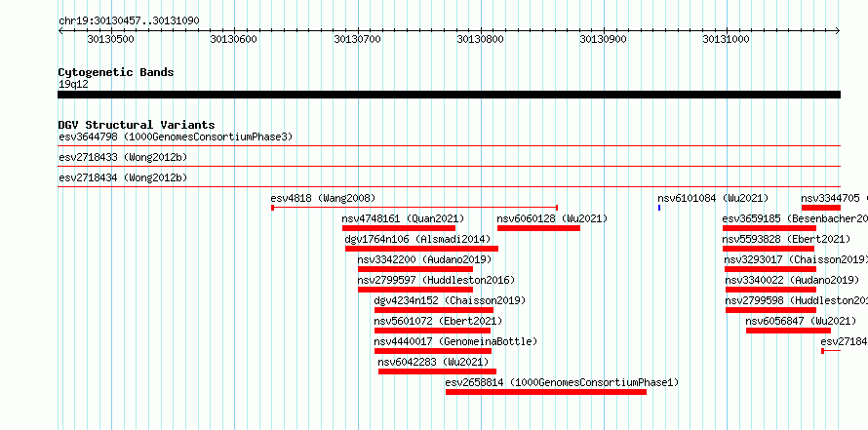Select the red bar under esv3659185
The image size is (868, 430).
point(769,228)
